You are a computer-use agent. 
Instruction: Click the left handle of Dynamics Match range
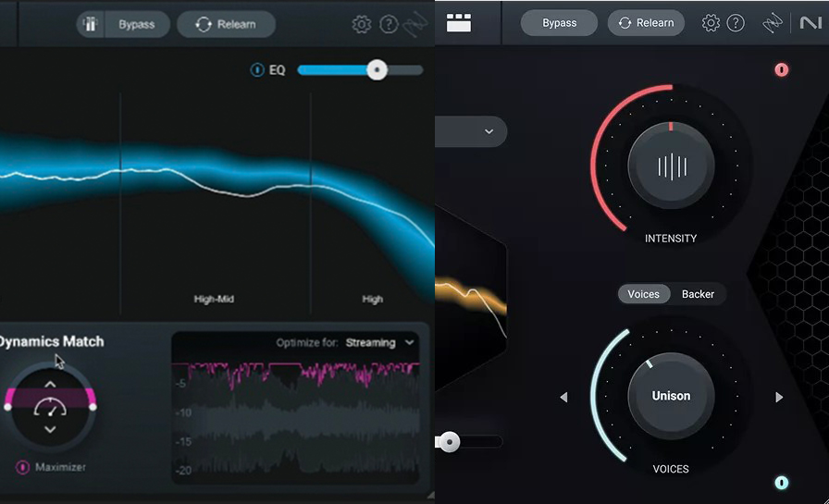(8, 407)
